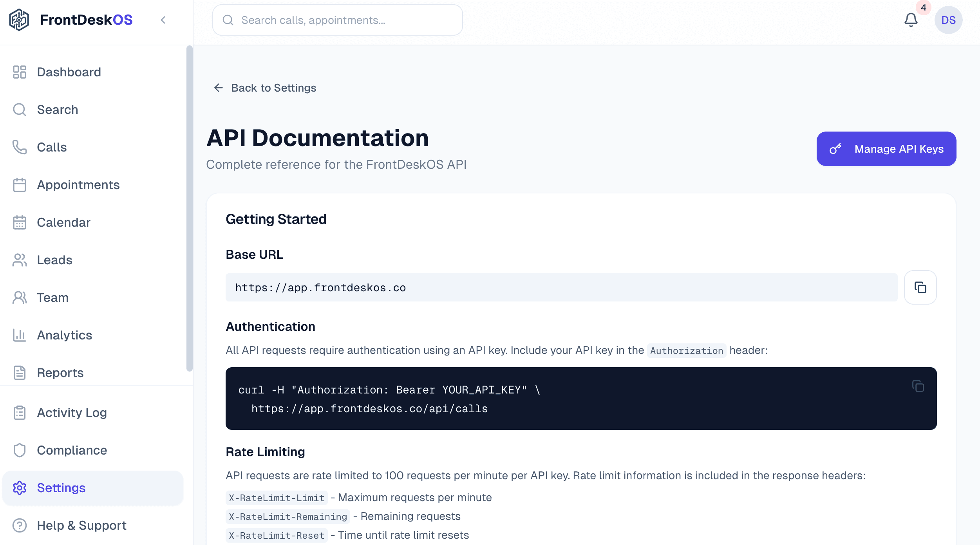Select the Appointments calendar icon

point(19,185)
